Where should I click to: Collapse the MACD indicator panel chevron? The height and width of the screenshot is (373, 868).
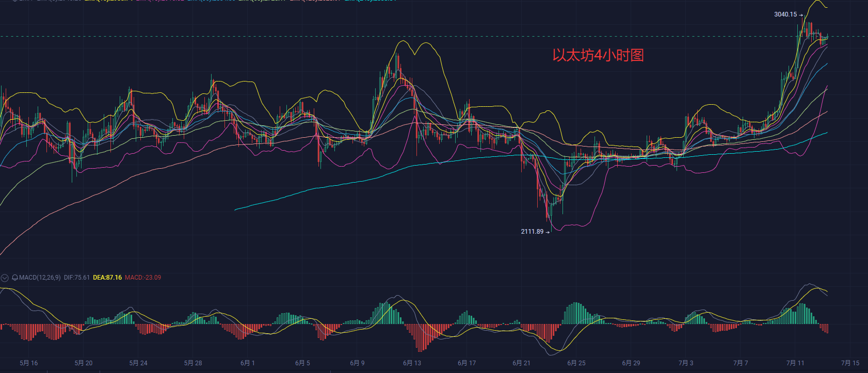click(5, 278)
